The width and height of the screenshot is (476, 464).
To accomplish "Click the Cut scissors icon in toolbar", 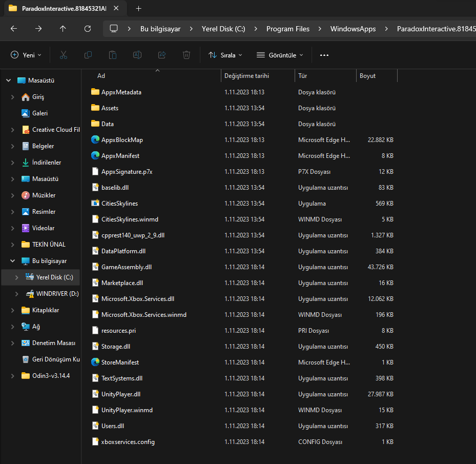I will pyautogui.click(x=63, y=55).
